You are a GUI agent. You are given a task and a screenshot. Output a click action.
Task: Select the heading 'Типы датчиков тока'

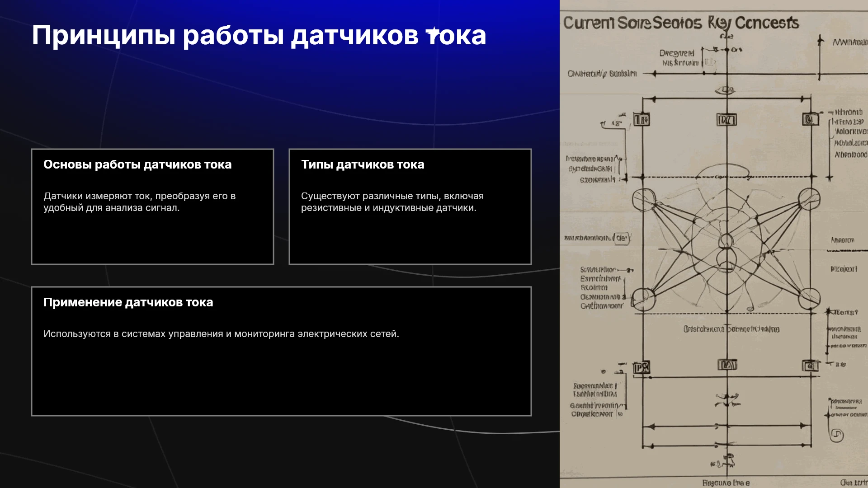pyautogui.click(x=363, y=164)
